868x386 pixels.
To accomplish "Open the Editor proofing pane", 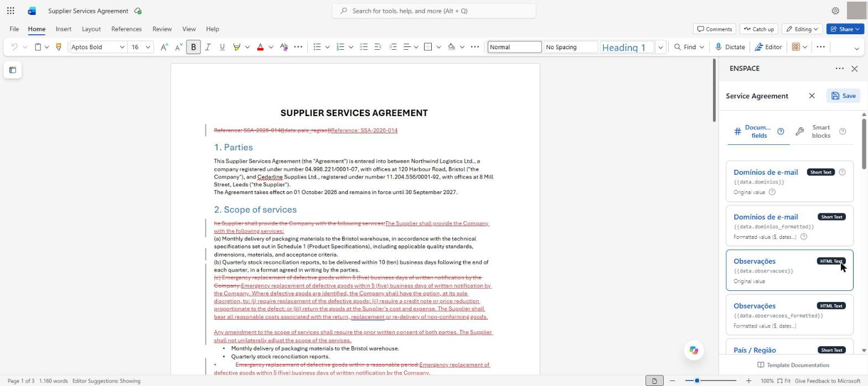I will coord(768,47).
